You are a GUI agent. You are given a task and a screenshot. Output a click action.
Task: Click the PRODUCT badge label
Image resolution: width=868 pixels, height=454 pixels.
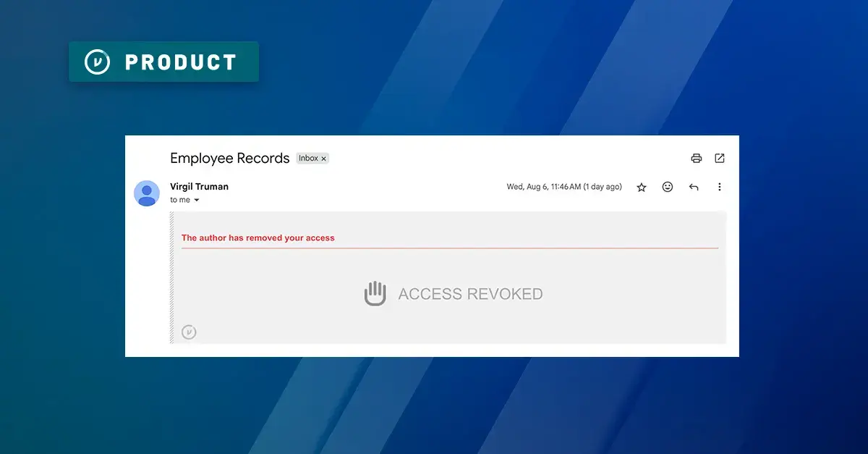[x=181, y=62]
